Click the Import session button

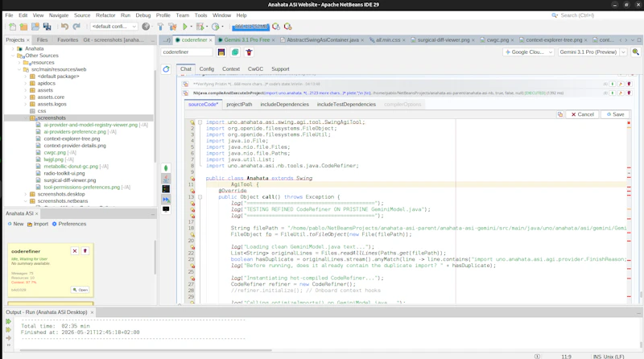point(38,224)
